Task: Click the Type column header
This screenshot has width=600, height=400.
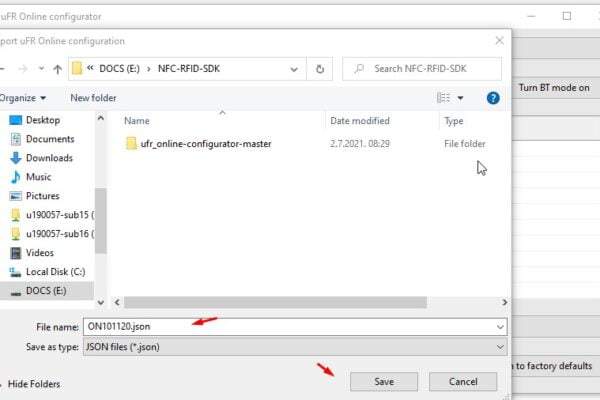Action: (454, 121)
